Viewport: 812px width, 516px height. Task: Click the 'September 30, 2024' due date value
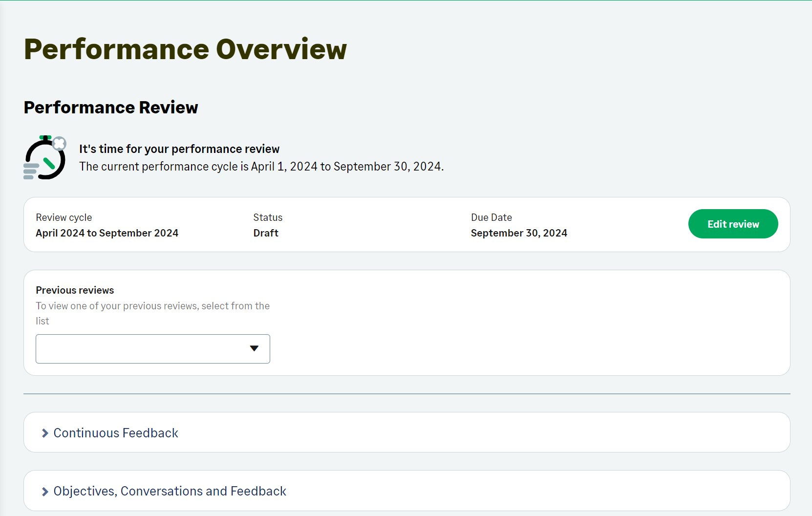pyautogui.click(x=519, y=233)
